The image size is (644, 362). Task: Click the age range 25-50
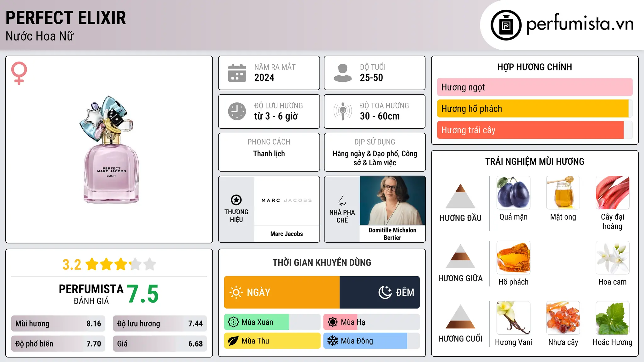click(x=371, y=78)
